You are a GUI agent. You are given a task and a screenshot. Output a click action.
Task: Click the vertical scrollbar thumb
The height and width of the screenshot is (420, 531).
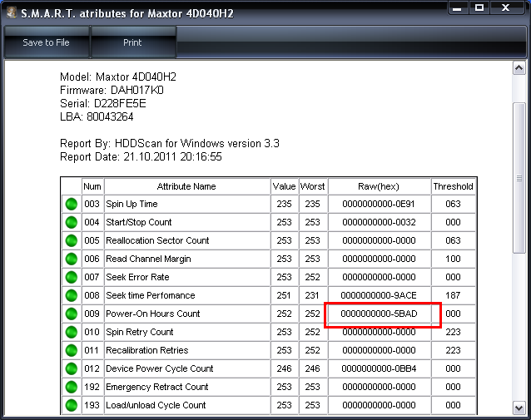[519, 178]
